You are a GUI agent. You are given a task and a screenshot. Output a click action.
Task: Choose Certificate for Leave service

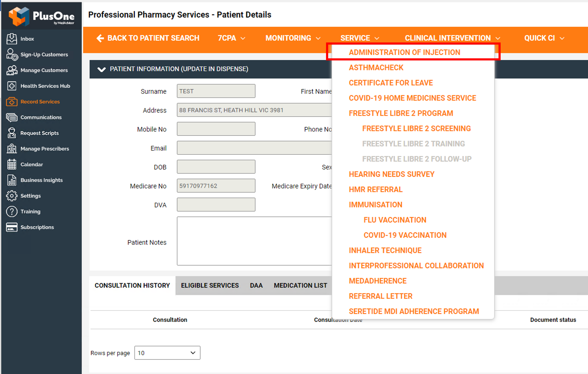[391, 83]
